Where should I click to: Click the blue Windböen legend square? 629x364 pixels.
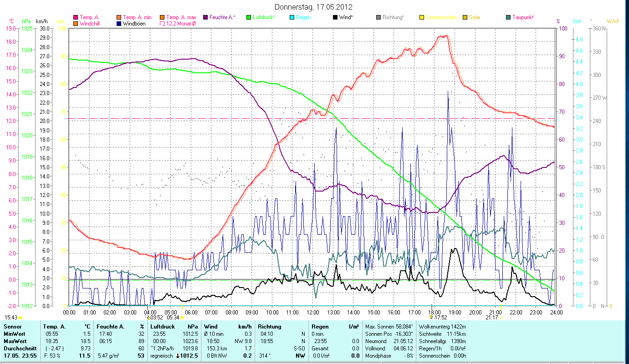click(119, 23)
